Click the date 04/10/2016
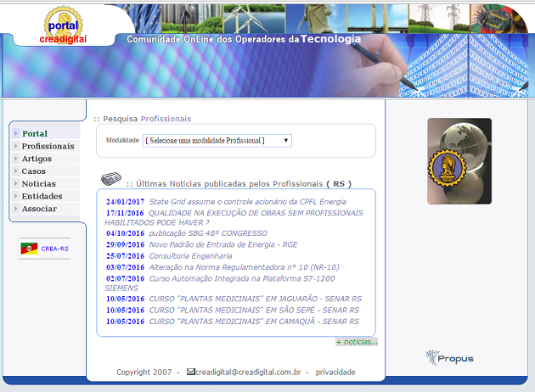 pyautogui.click(x=125, y=233)
